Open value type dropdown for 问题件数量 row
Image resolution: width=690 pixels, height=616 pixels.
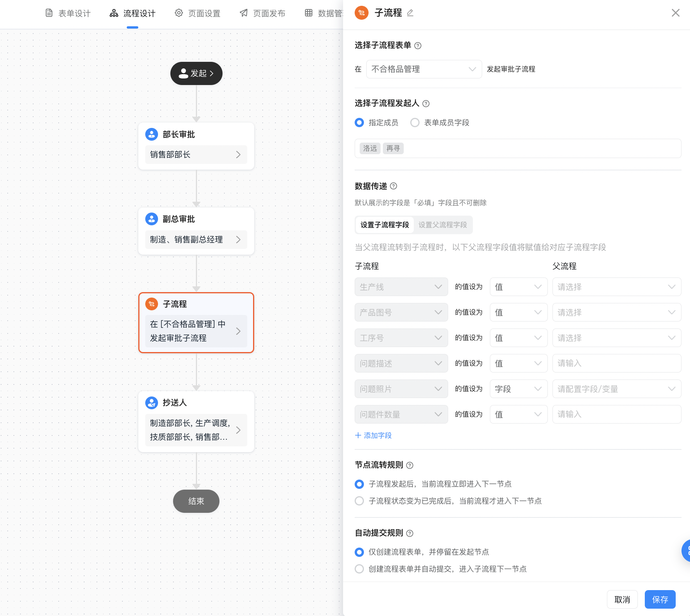click(x=518, y=414)
